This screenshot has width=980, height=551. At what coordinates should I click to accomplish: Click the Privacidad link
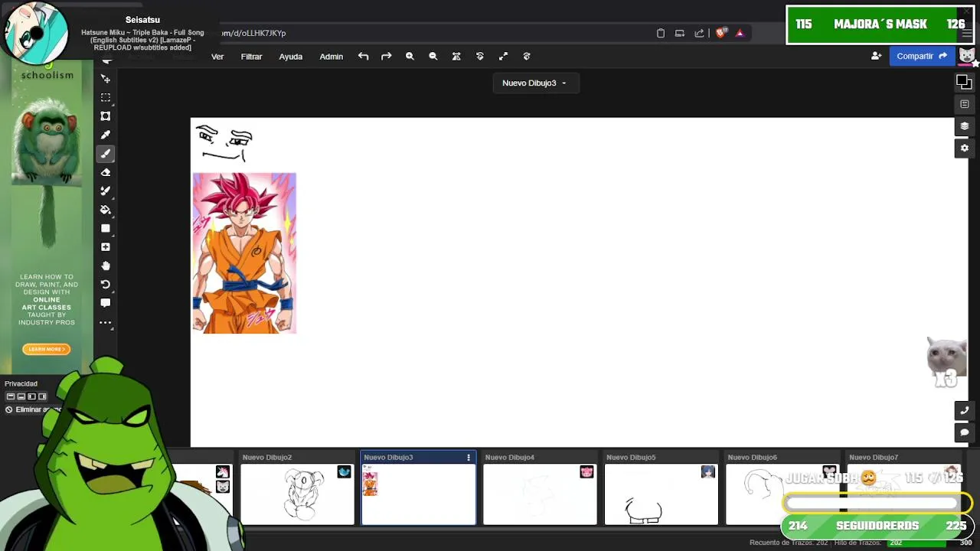coord(21,383)
